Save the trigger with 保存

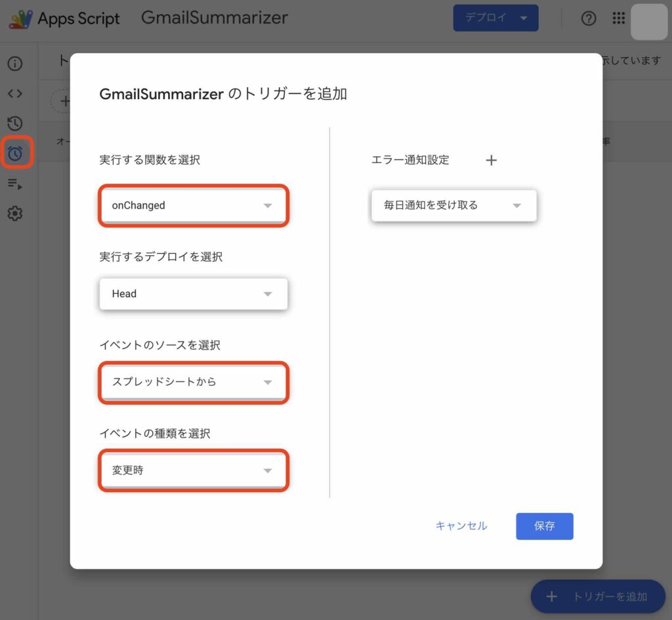click(545, 526)
